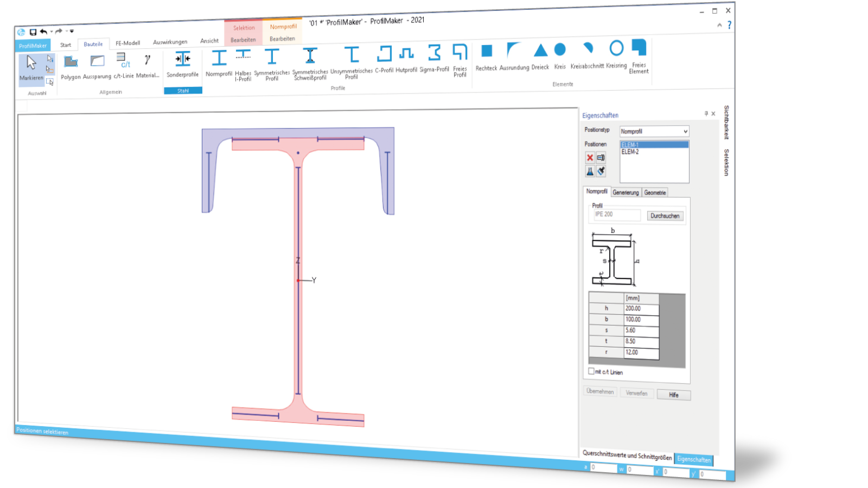Switch to the FE-Modell ribbon tab
Viewport: 868px width, 488px height.
click(127, 43)
